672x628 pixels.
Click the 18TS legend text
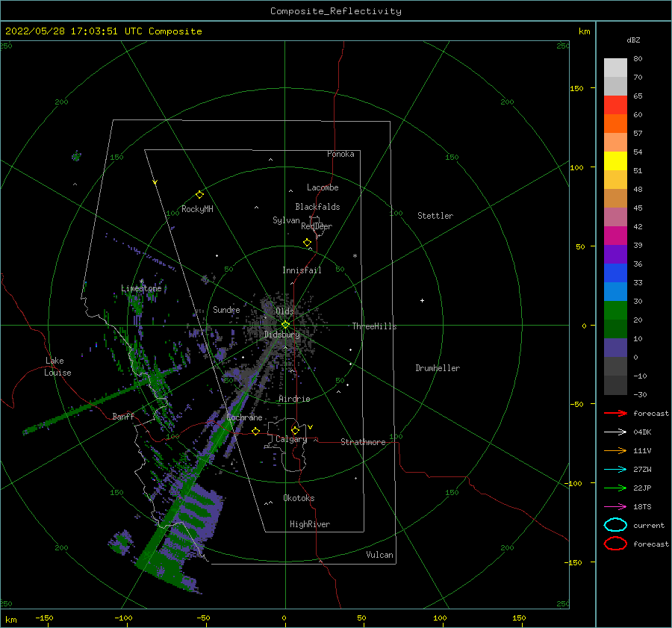point(642,507)
